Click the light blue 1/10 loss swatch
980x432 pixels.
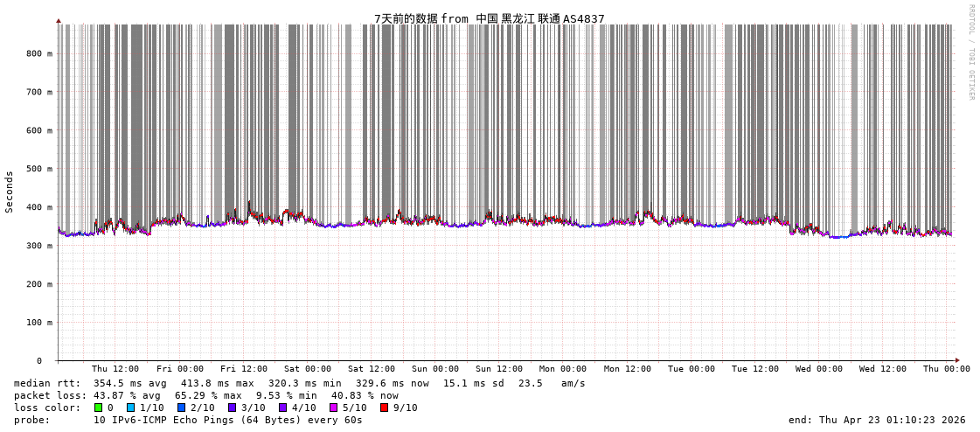(x=131, y=408)
